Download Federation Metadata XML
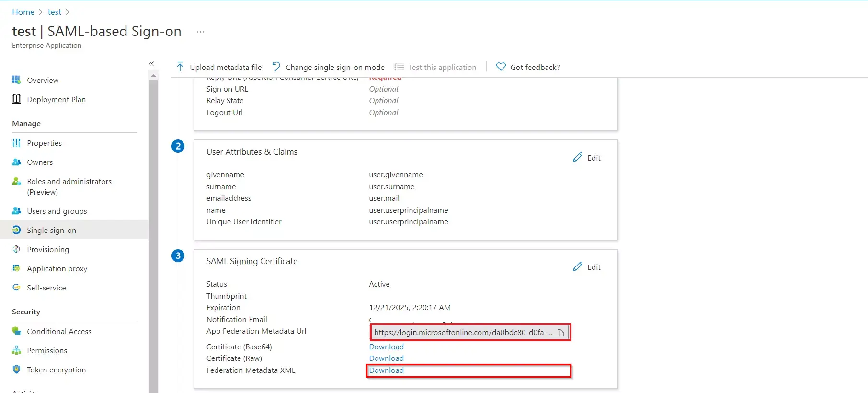This screenshot has width=868, height=393. coord(386,370)
